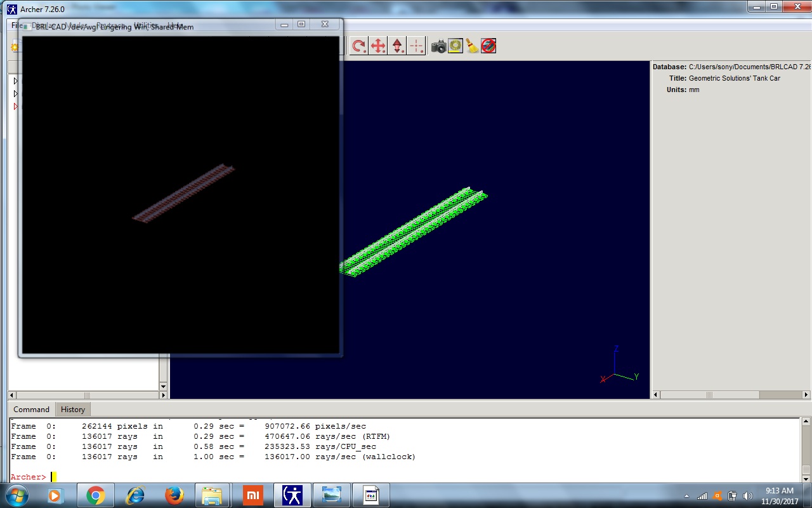Toggle the framebuffer overlay icon

[455, 46]
